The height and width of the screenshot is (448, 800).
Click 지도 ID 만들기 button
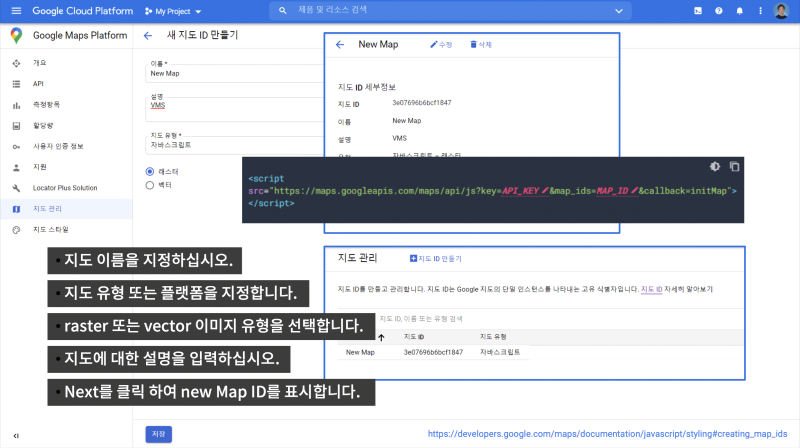436,259
